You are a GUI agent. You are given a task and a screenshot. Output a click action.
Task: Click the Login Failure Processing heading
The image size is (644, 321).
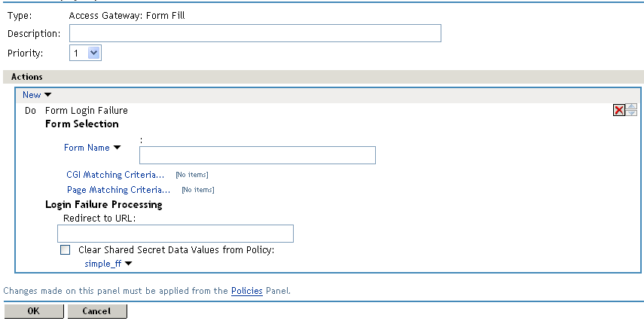coord(104,204)
